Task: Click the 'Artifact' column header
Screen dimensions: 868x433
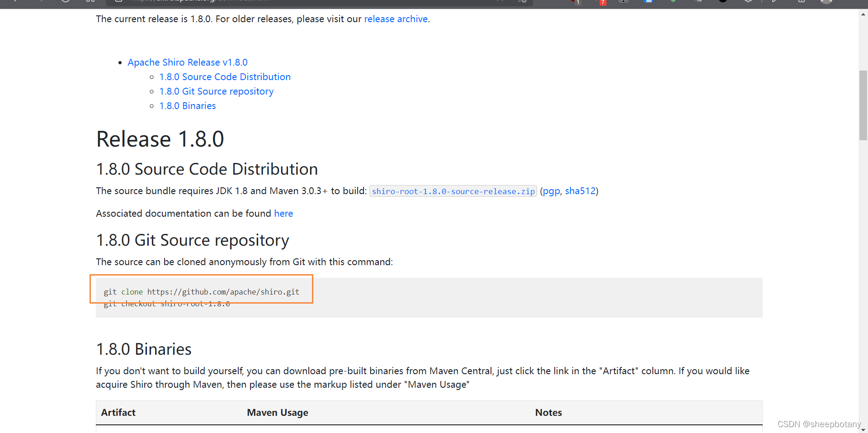Action: tap(118, 413)
